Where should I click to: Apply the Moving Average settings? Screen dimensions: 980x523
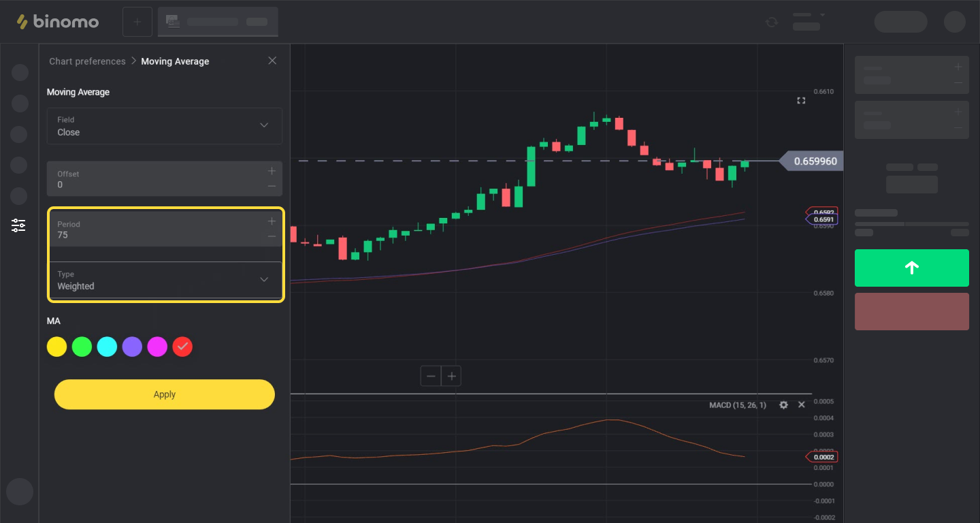(164, 394)
